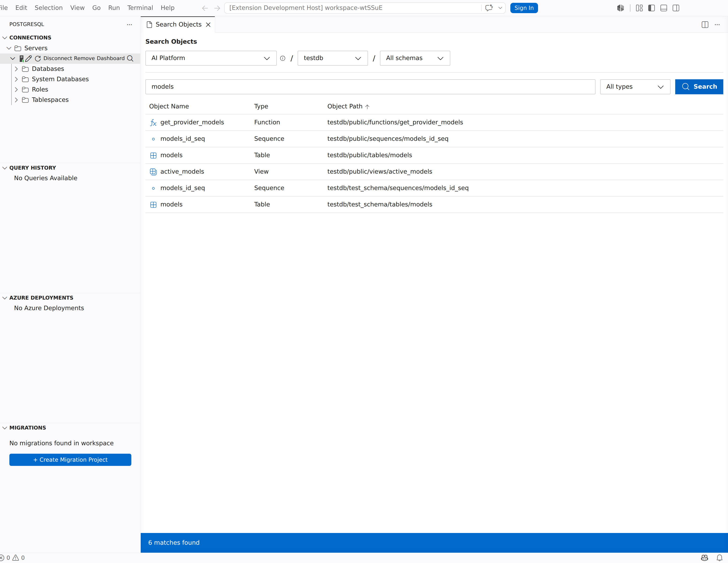Click the Servers folder icon

pos(18,48)
